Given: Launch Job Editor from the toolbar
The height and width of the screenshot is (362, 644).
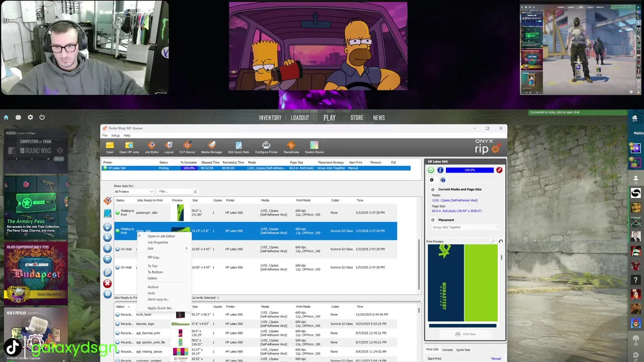Looking at the screenshot, I should tap(151, 146).
